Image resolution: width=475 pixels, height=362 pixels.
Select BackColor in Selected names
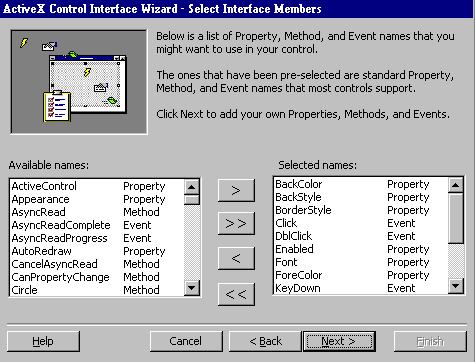point(361,184)
